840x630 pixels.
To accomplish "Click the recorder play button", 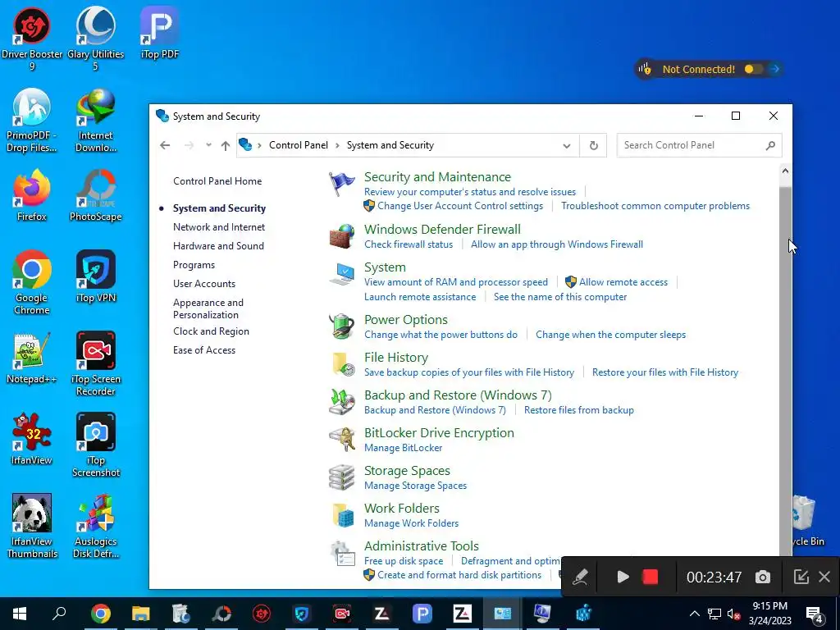I will coord(623,577).
